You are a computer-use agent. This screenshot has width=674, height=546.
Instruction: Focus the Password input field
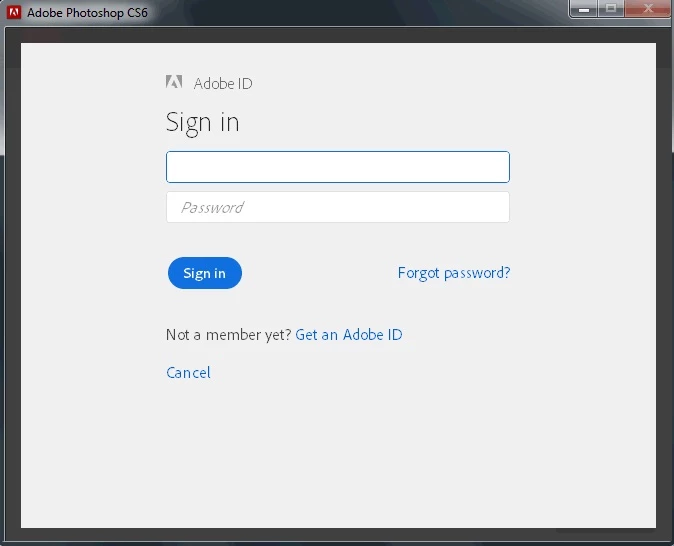click(338, 207)
